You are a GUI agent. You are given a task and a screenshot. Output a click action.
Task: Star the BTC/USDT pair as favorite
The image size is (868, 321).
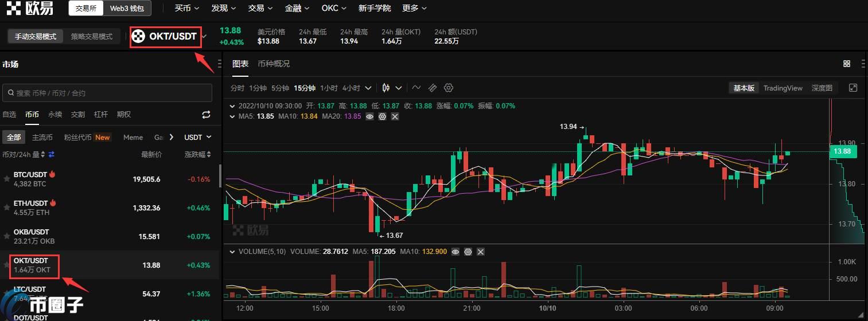[7, 179]
